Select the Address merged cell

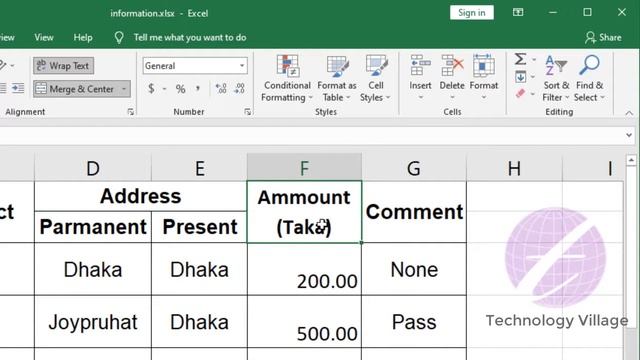(140, 196)
